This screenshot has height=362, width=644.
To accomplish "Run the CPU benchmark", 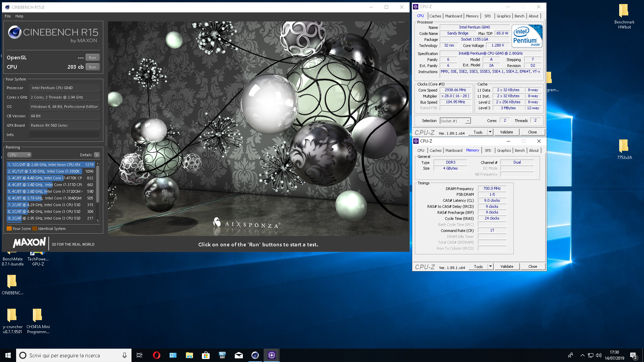I will [92, 67].
